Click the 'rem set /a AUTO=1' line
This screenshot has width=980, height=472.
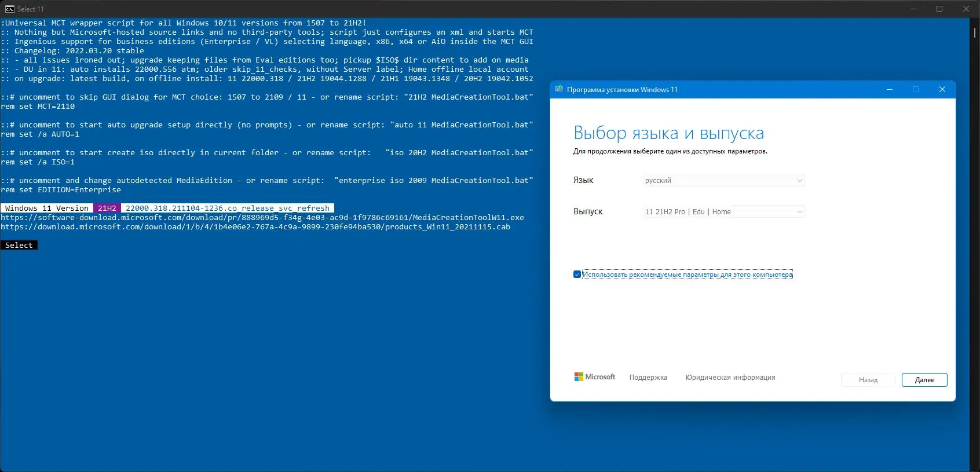click(40, 134)
